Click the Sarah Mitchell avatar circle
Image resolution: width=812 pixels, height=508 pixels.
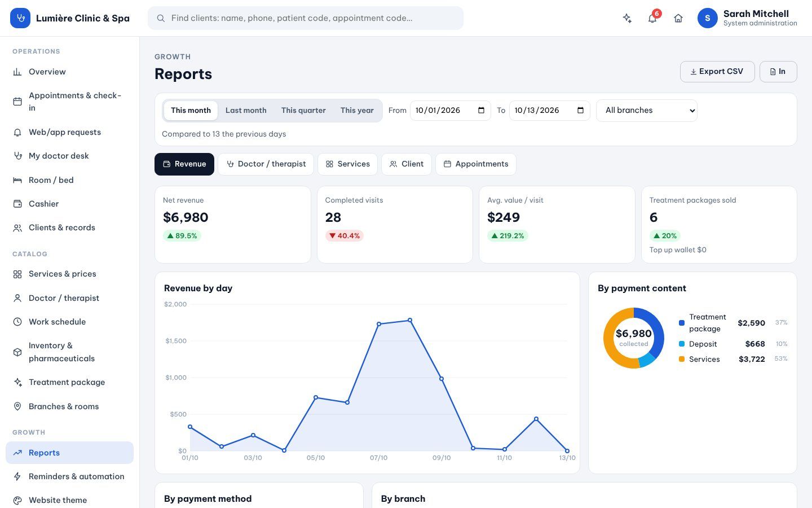[708, 18]
